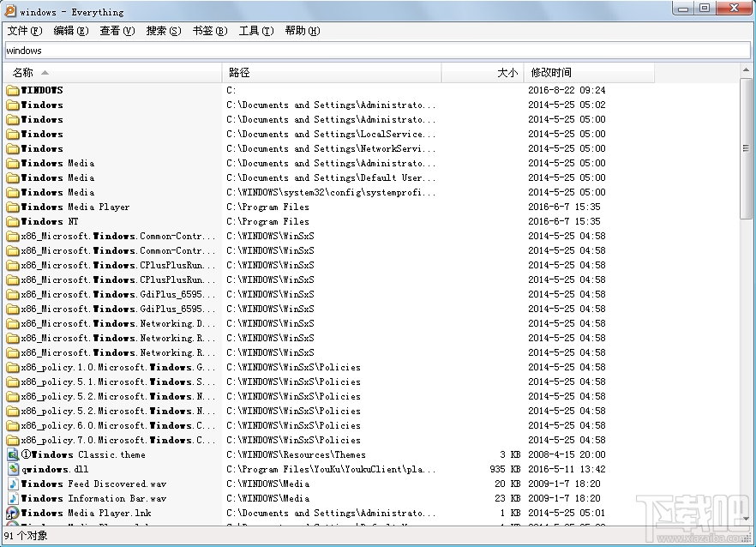Click folder icon of x86_Microsoft.Windows.Networking.D
756x547 pixels.
click(13, 323)
